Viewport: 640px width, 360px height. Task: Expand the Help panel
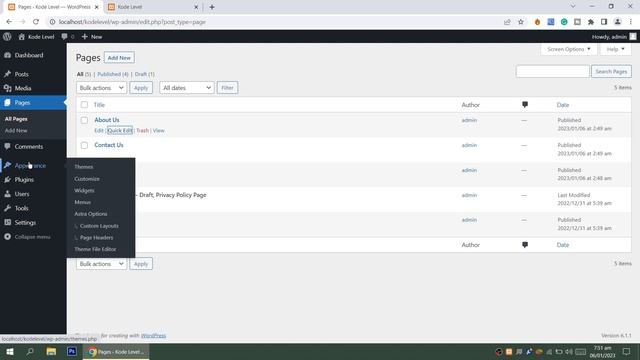(x=615, y=49)
